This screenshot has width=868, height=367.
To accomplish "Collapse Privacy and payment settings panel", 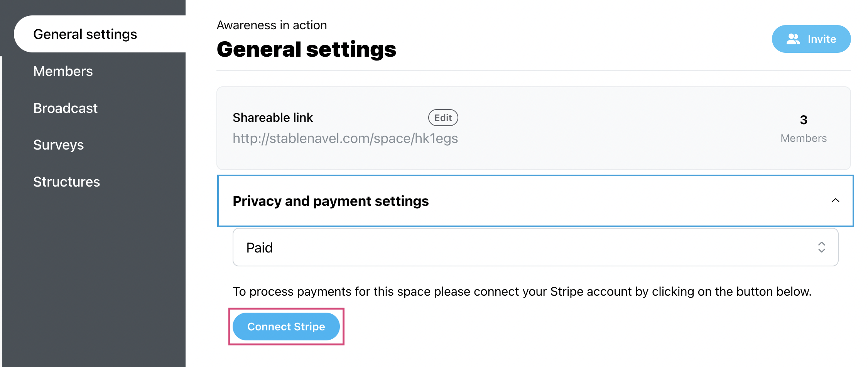I will pos(535,201).
